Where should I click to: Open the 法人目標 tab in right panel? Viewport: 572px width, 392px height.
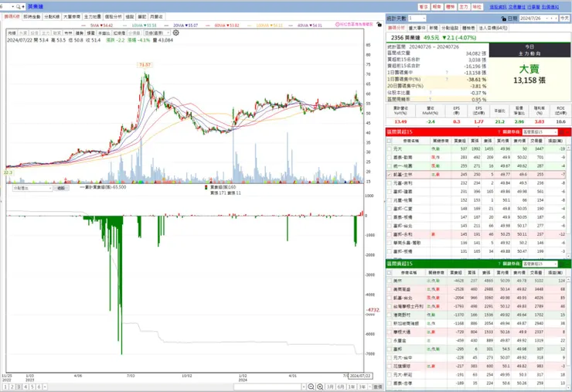(x=493, y=28)
